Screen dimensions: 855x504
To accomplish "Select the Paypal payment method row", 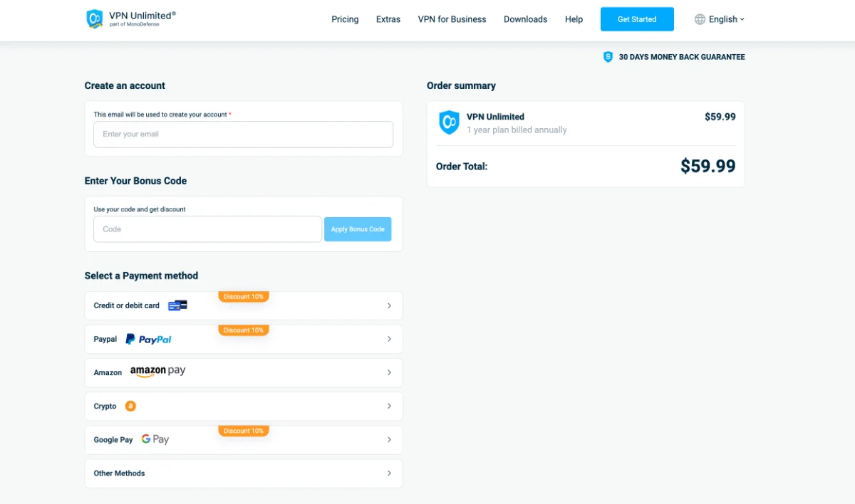I will [243, 339].
